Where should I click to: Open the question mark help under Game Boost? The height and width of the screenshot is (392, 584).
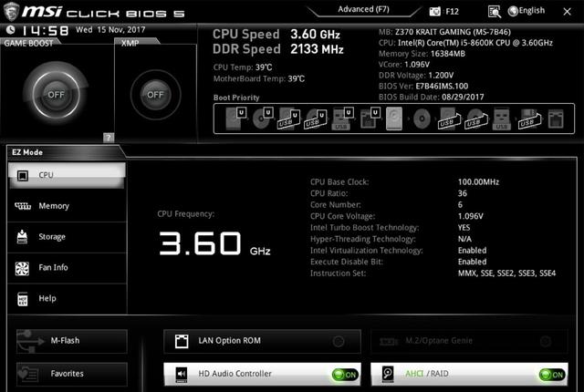point(109,138)
